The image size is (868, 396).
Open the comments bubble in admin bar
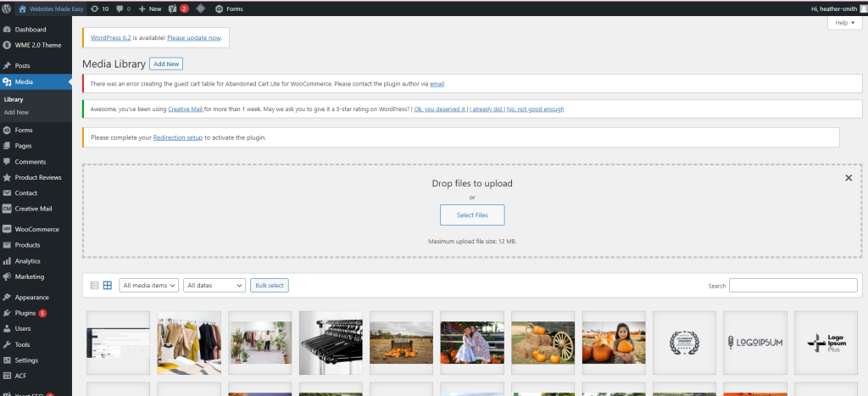click(125, 8)
